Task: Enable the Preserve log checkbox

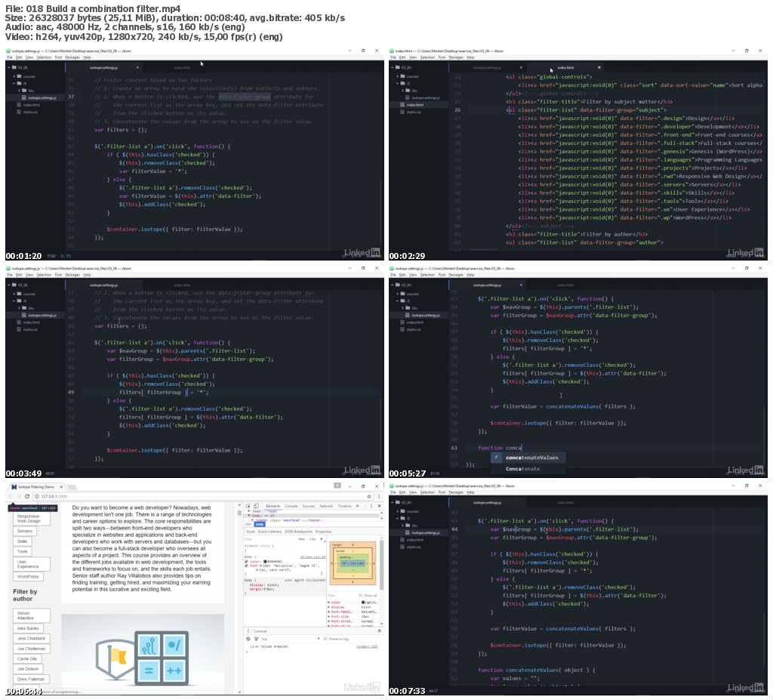Action: point(325,639)
